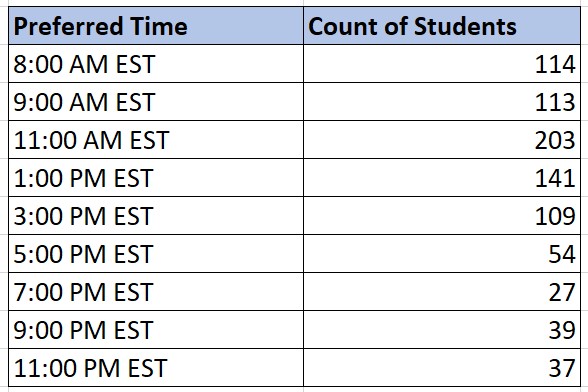Select the Preferred Time header cell
This screenshot has height=392, width=588.
pos(156,26)
